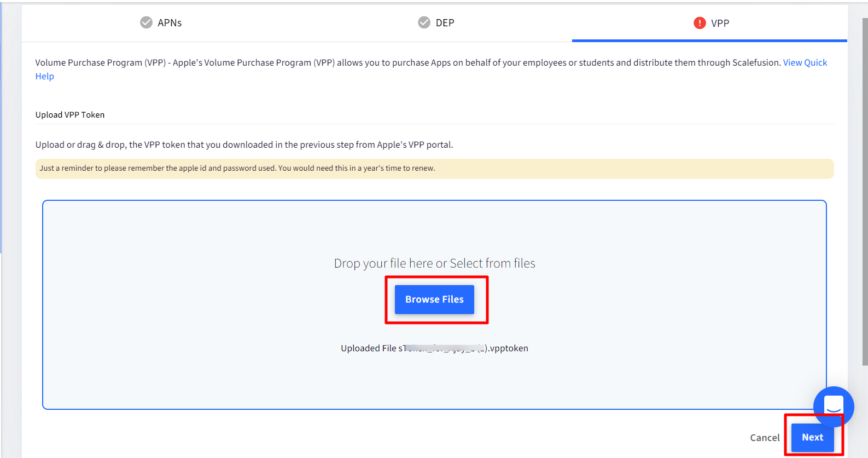Image resolution: width=868 pixels, height=458 pixels.
Task: Click the DEP completed checkmark icon
Action: coord(424,22)
